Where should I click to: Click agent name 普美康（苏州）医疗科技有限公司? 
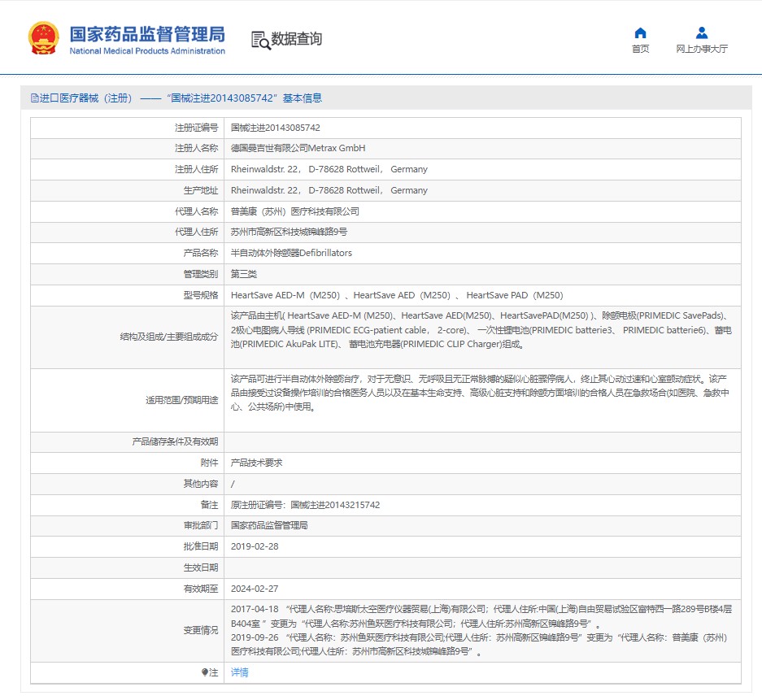pos(295,211)
